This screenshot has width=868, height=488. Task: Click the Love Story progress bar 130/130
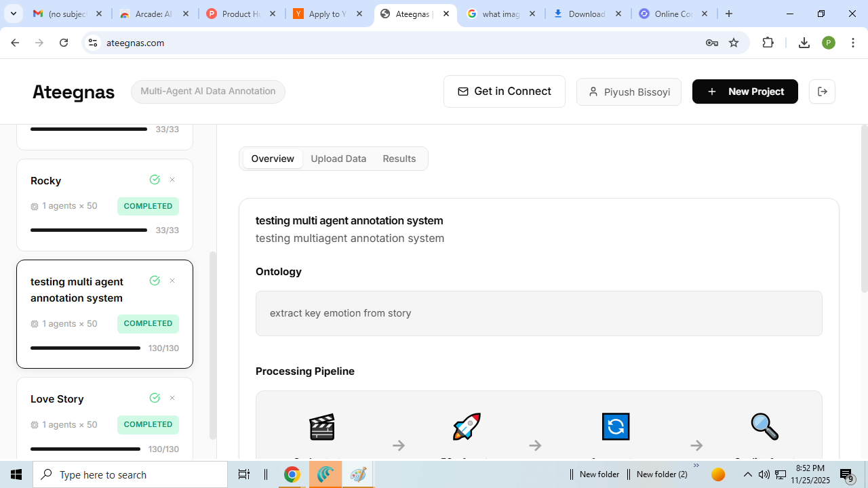tap(85, 449)
